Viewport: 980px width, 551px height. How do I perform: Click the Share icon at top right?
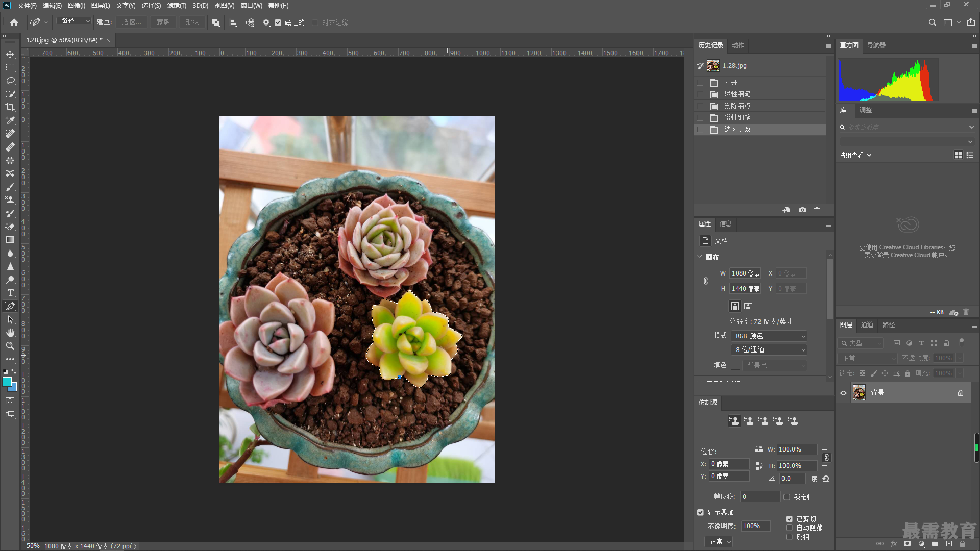pyautogui.click(x=971, y=22)
